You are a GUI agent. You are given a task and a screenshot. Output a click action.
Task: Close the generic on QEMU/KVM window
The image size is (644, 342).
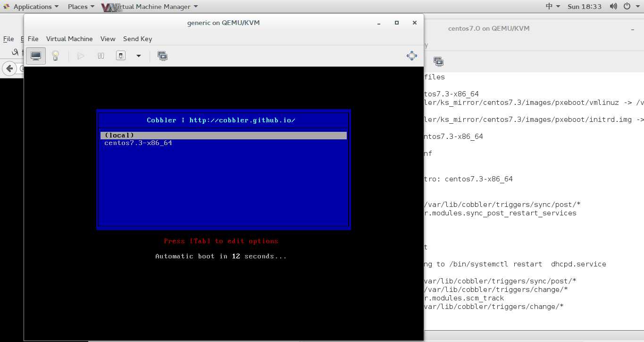tap(415, 23)
